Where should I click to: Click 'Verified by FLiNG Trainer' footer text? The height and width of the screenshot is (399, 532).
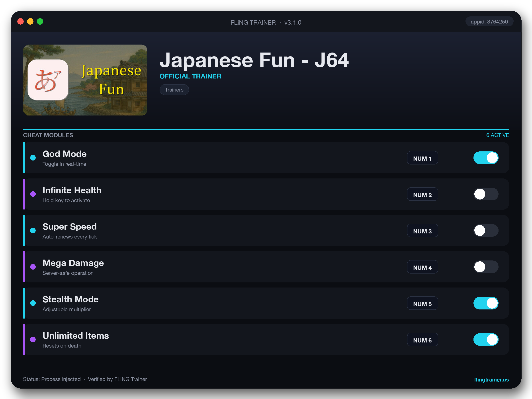click(x=117, y=379)
